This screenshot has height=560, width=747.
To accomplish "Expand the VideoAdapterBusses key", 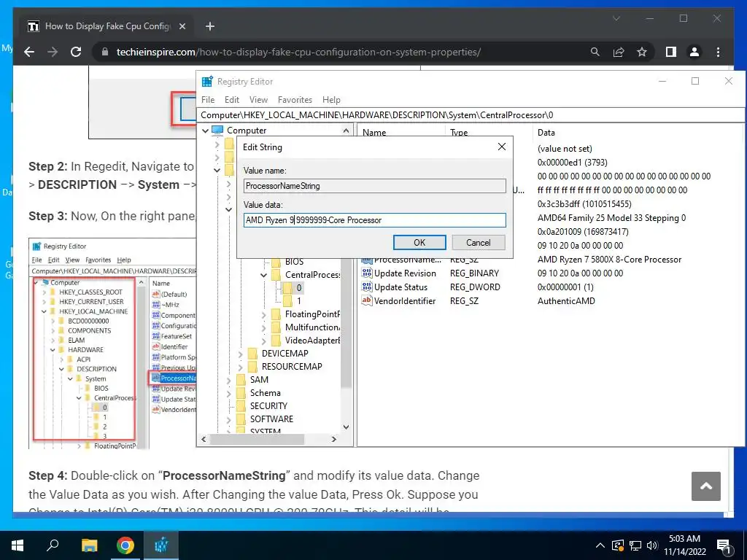I will (x=263, y=341).
